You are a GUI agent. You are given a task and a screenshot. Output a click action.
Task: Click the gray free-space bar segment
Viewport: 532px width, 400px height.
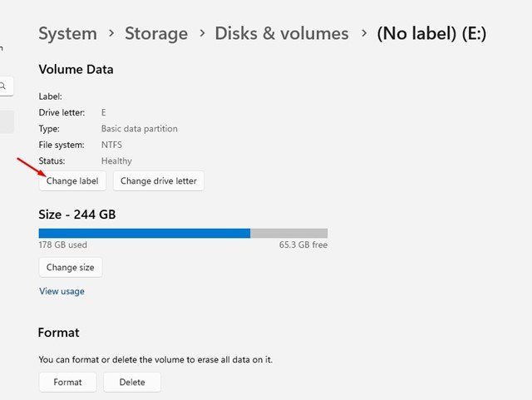pyautogui.click(x=288, y=234)
